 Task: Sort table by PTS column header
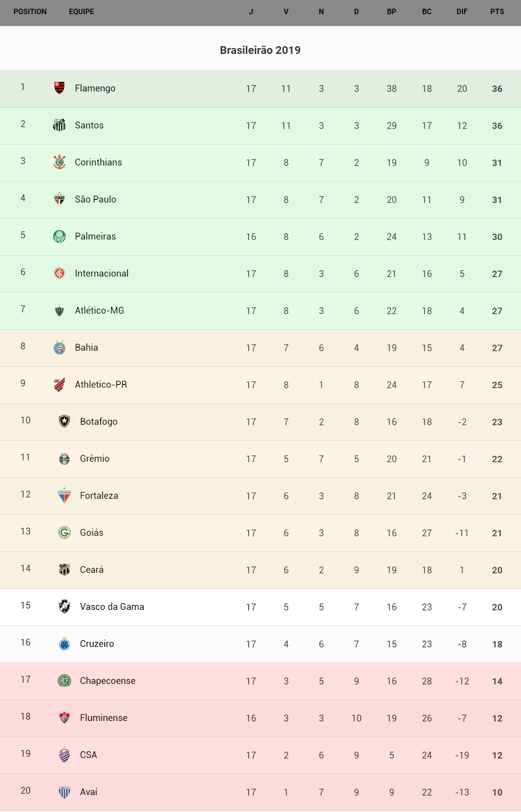pos(497,12)
